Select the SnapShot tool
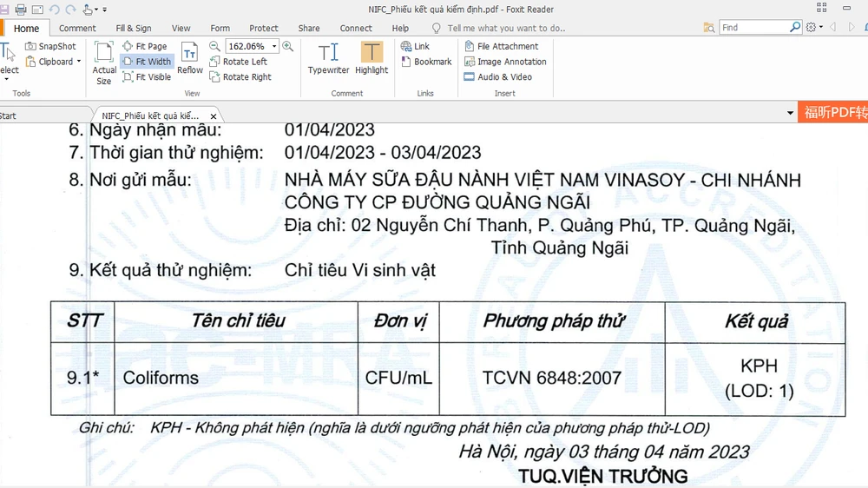Viewport: 868px width, 488px height. (x=51, y=46)
